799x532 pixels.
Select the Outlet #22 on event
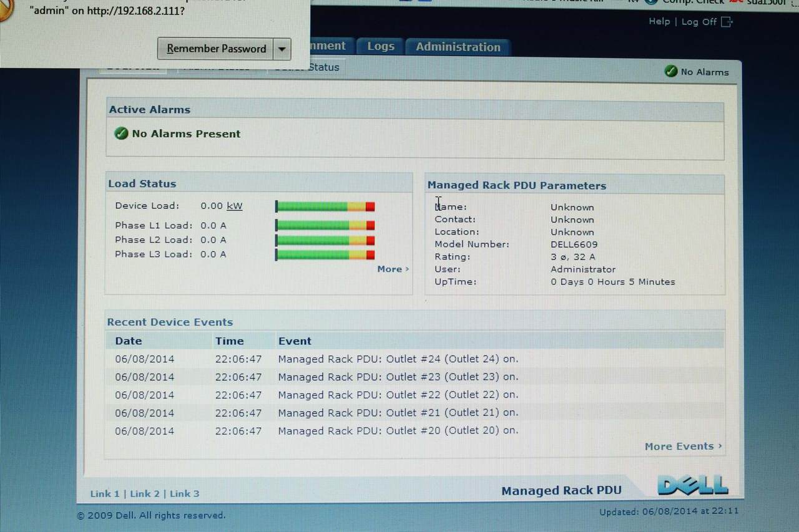398,395
